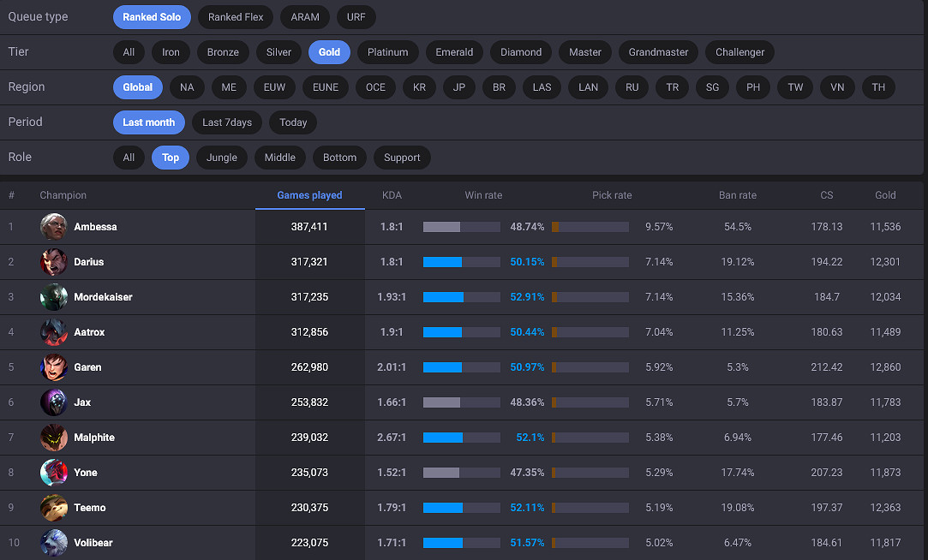Click Malphite's champion portrait
928x560 pixels.
[x=53, y=438]
